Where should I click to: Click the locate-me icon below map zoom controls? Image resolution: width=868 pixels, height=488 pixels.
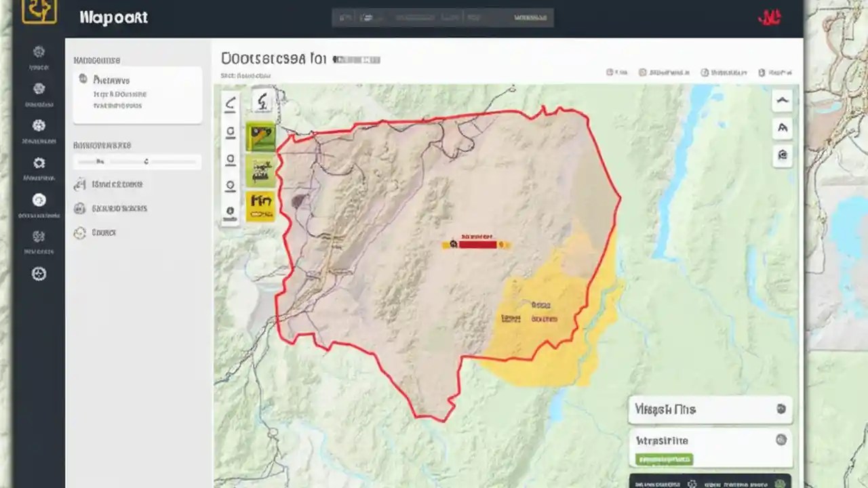tap(229, 213)
